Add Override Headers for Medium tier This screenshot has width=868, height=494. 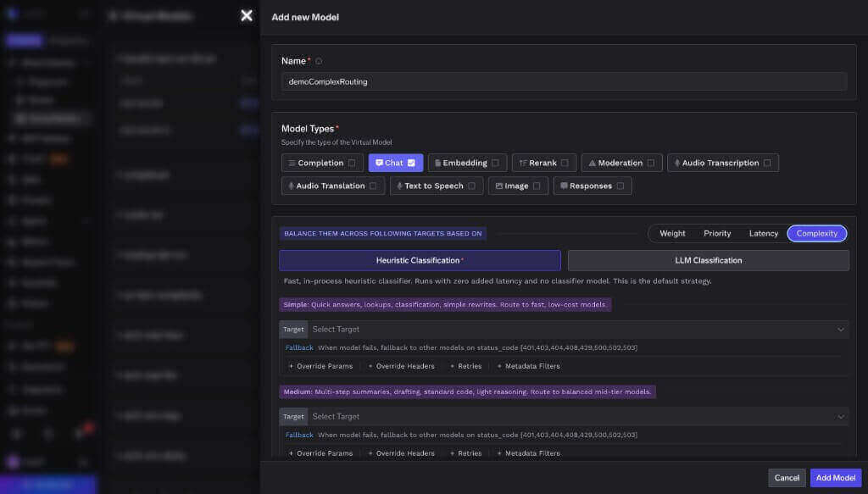[x=401, y=453]
